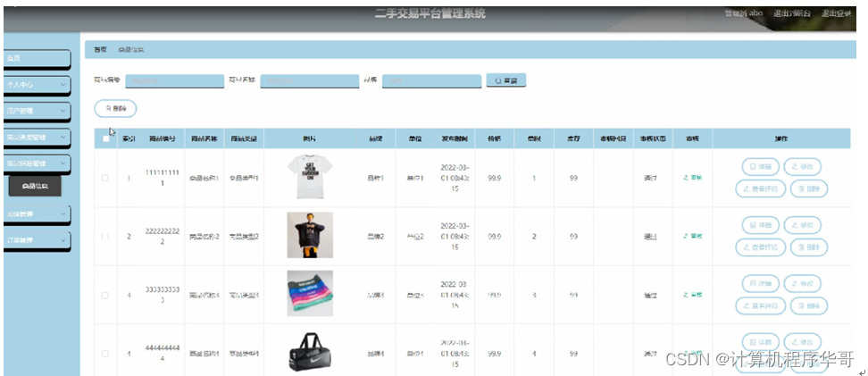Click the 审核 icon in row 1111111111
The height and width of the screenshot is (376, 868).
click(x=693, y=178)
